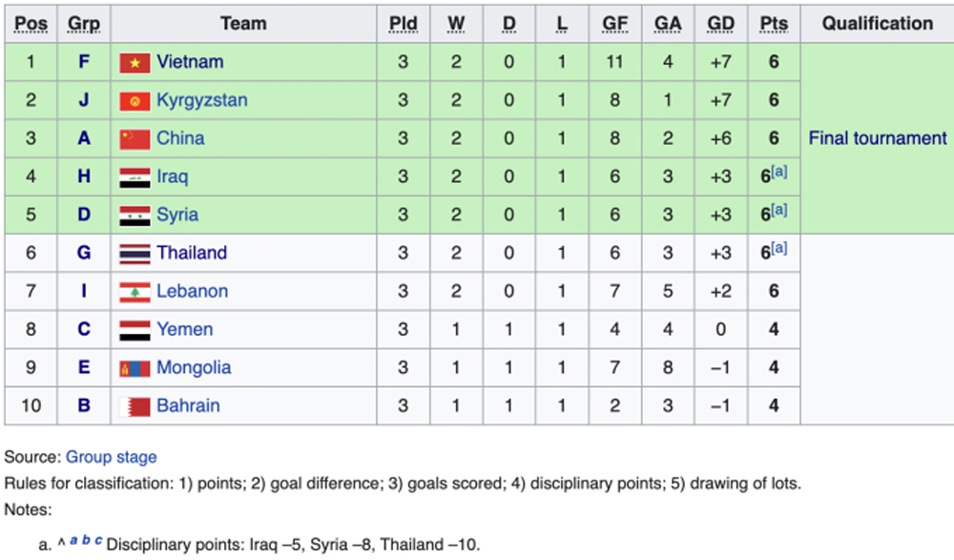Image resolution: width=954 pixels, height=560 pixels.
Task: Click the Pld column header abbreviation
Action: (x=403, y=24)
